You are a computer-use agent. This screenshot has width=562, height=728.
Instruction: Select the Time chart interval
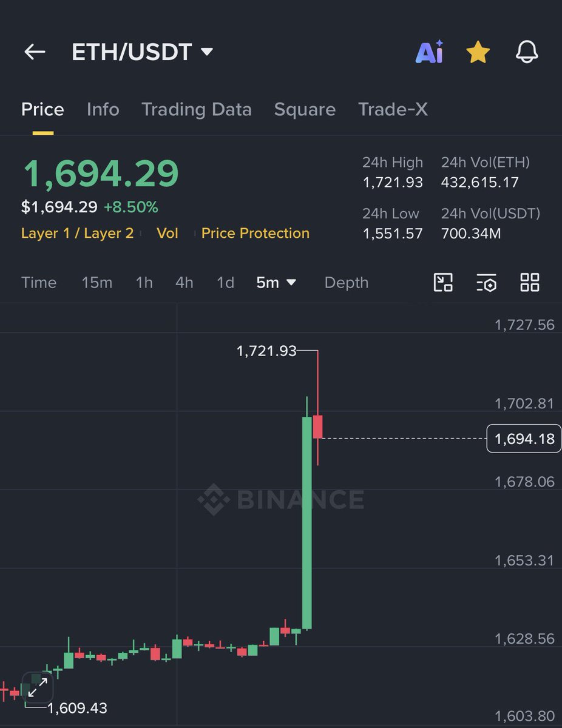point(39,283)
